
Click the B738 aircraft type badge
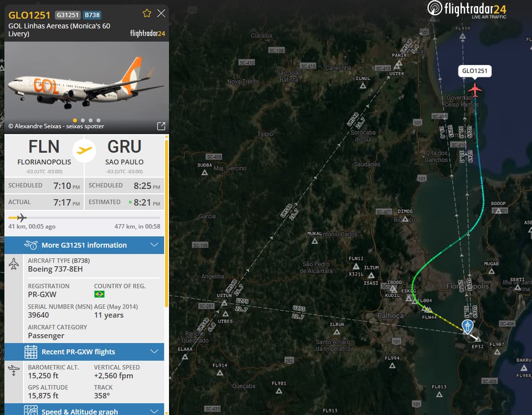coord(92,15)
